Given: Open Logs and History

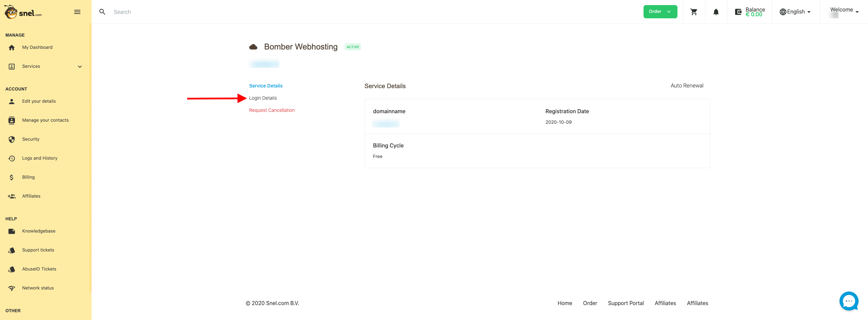Looking at the screenshot, I should coord(40,158).
